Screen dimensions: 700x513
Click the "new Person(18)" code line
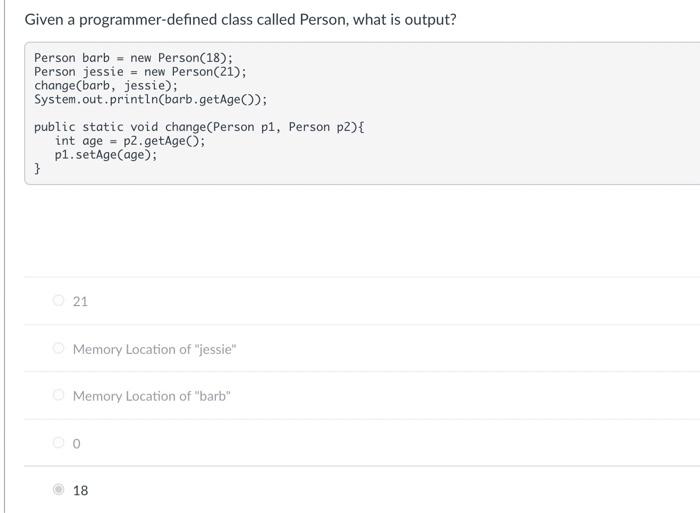coord(133,58)
